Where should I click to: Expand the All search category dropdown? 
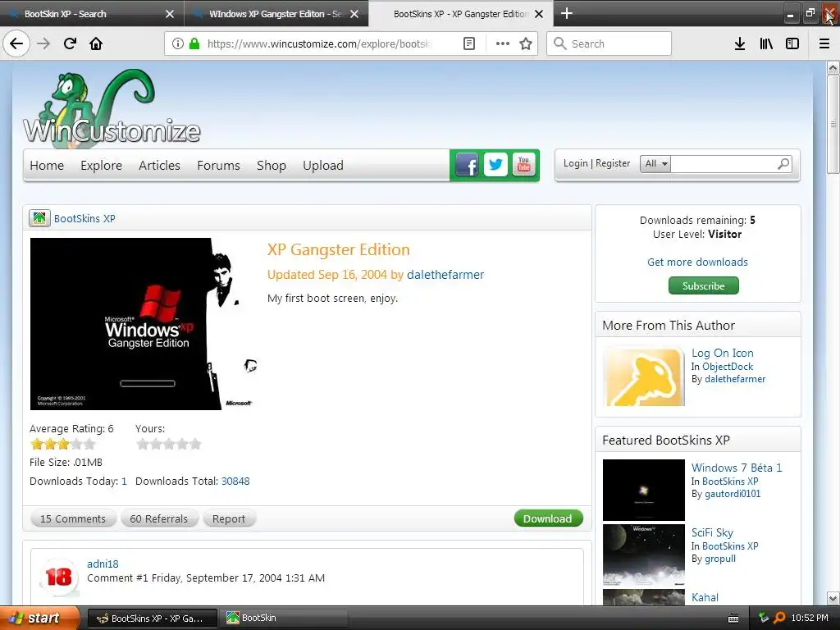[655, 164]
